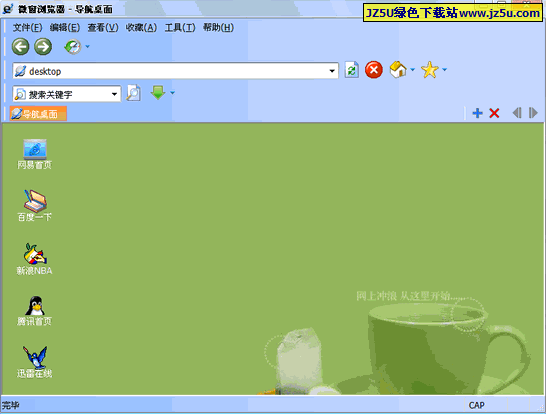Click the green download arrow icon
546x414 pixels.
click(158, 93)
